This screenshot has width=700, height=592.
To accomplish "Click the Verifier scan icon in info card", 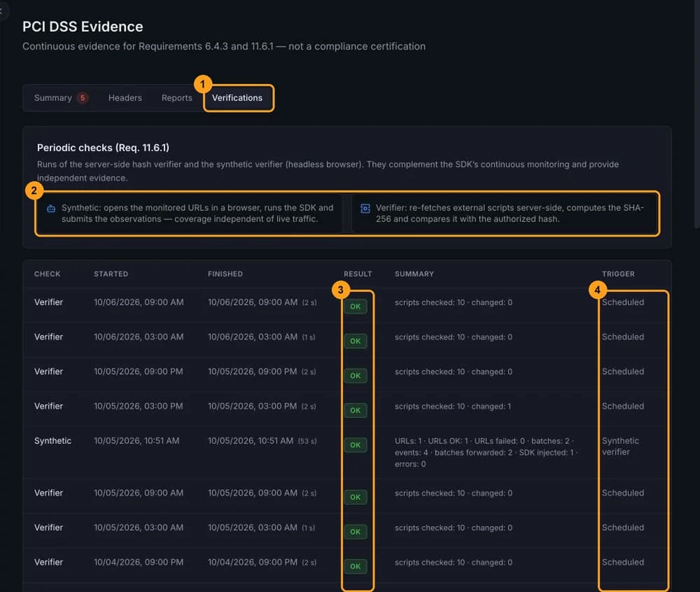I will [365, 209].
